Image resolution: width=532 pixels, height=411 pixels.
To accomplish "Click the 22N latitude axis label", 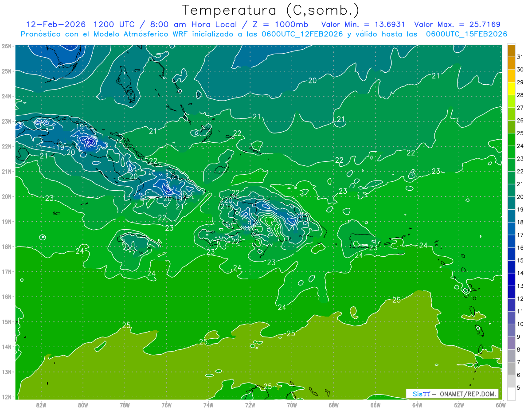I will click(x=7, y=146).
